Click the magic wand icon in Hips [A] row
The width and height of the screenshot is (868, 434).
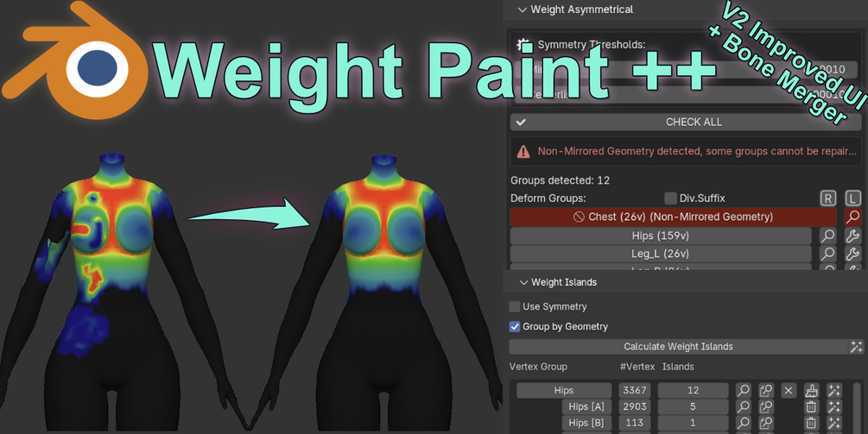(833, 407)
